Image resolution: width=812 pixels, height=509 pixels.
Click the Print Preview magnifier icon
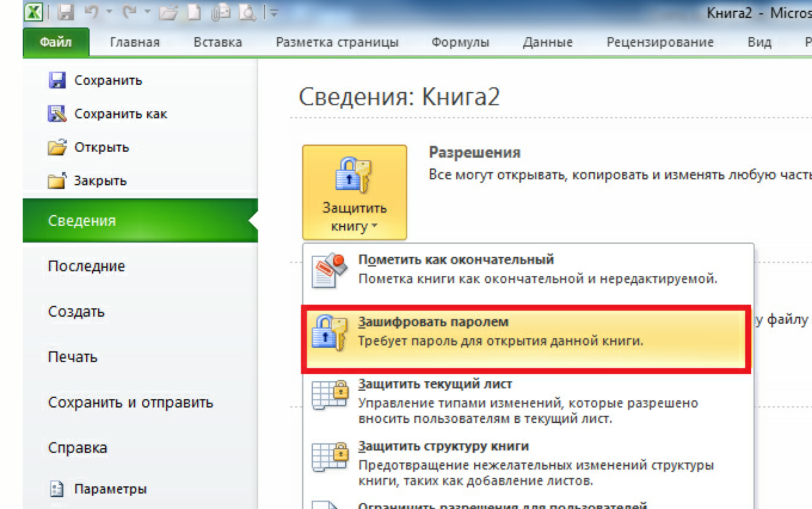pyautogui.click(x=247, y=12)
